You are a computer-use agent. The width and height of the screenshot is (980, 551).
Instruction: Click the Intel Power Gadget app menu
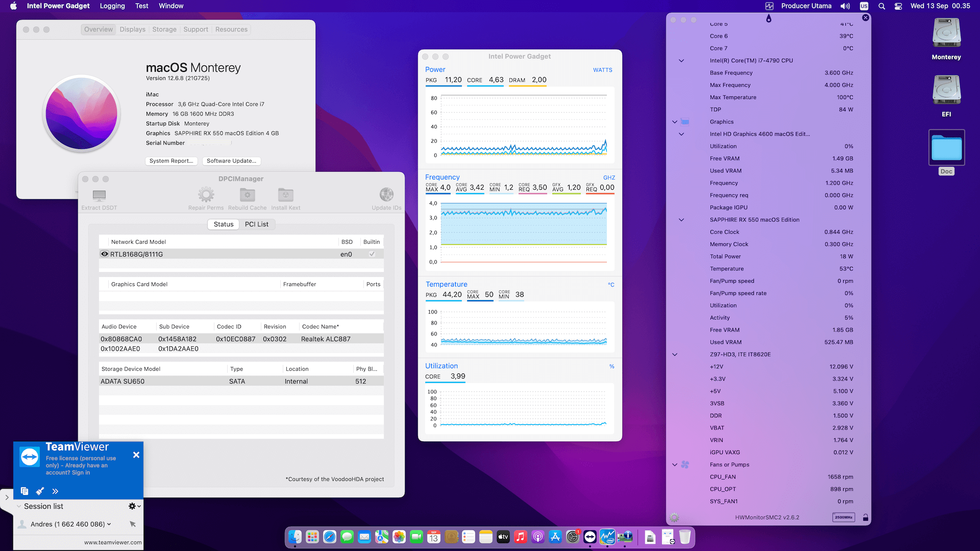(x=58, y=6)
